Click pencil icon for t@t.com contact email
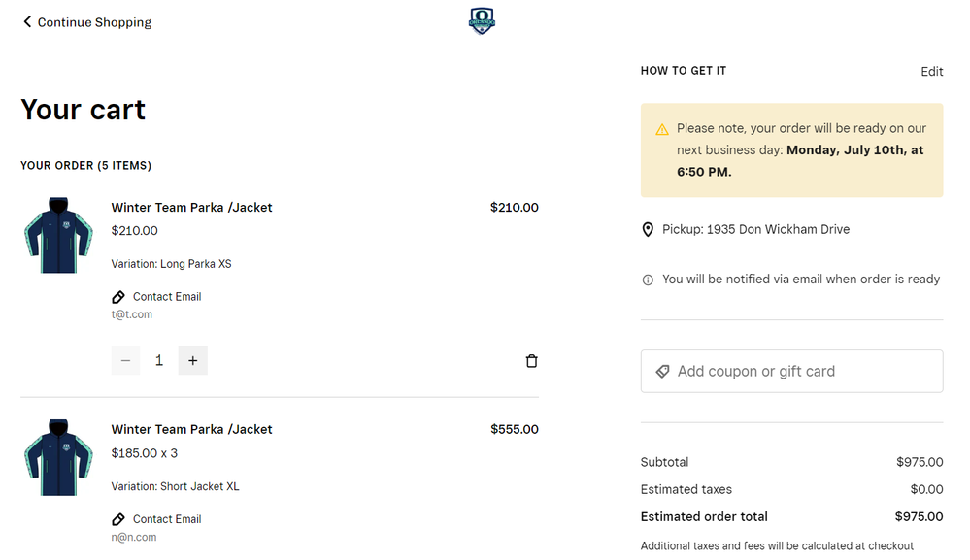 coord(118,297)
